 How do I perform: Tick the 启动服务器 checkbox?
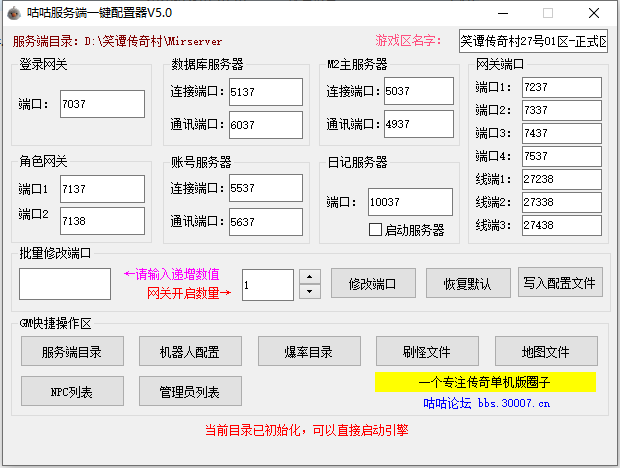pos(375,230)
